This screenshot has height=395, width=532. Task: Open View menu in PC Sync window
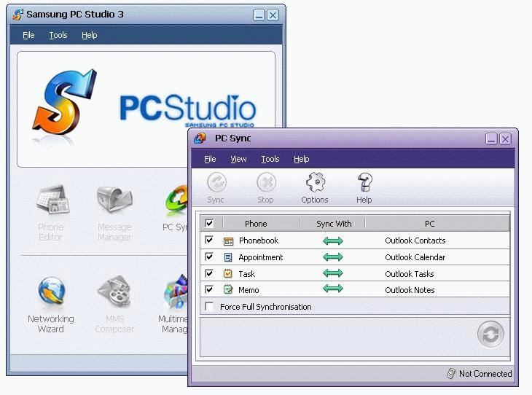click(238, 159)
